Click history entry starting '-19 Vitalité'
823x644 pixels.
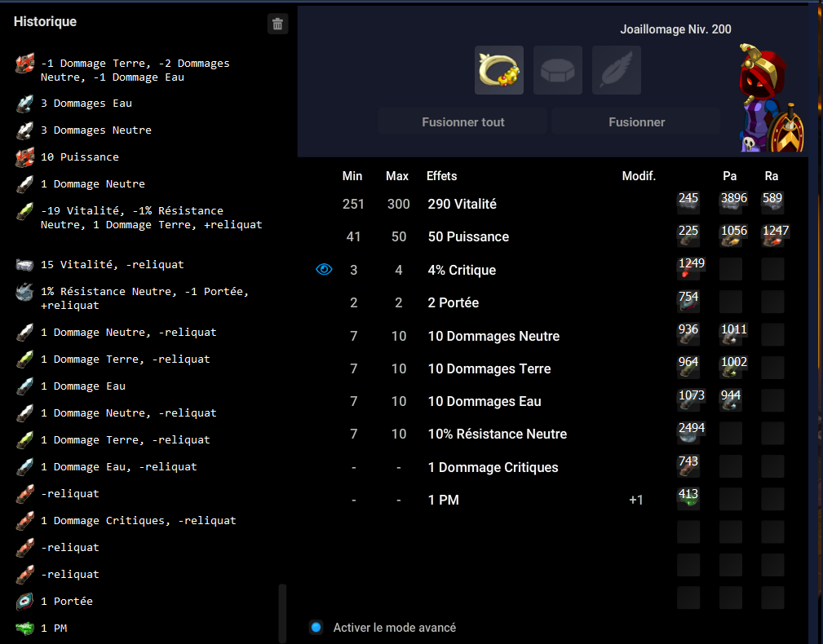(151, 218)
